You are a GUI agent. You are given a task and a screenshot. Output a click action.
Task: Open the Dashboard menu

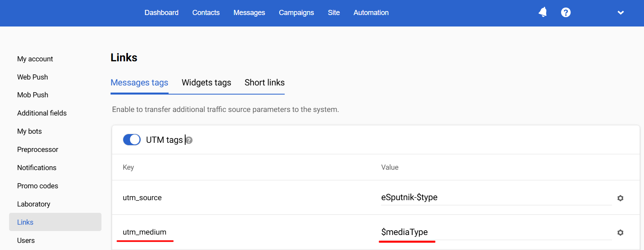pos(161,13)
